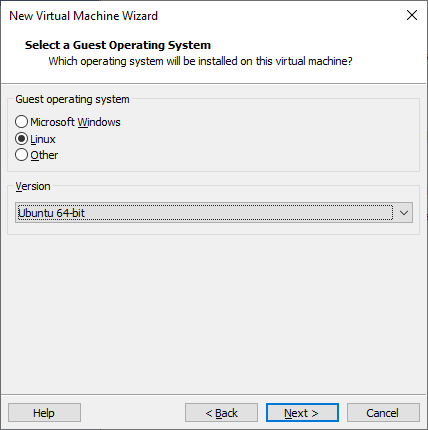The height and width of the screenshot is (430, 428).
Task: Click the Select a Guest Operating System heading
Action: (x=118, y=45)
